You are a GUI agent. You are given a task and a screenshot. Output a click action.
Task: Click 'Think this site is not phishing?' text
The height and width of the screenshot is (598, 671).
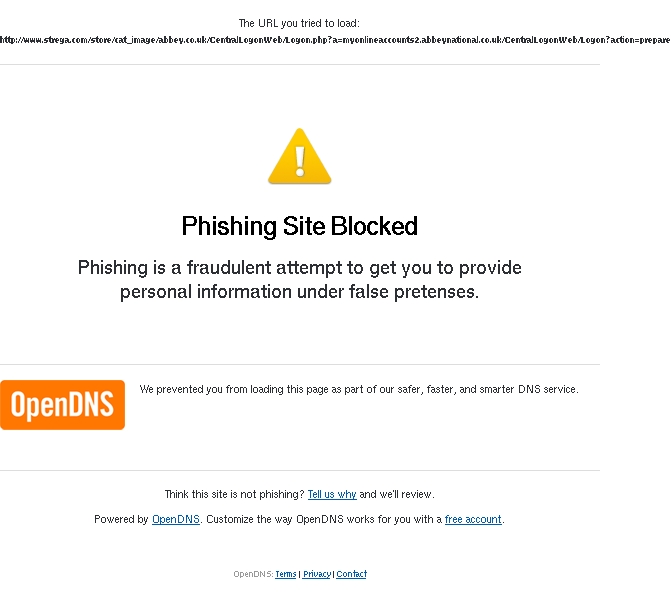click(235, 494)
